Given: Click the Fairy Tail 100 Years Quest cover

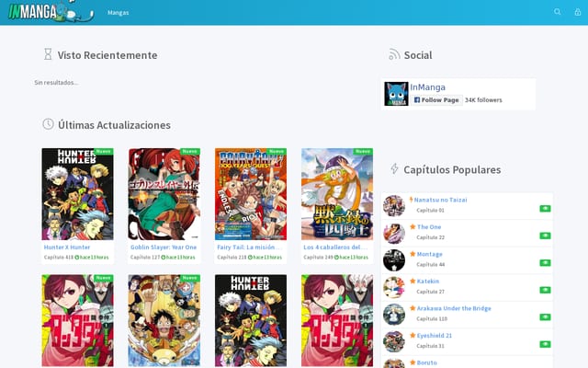Looking at the screenshot, I should point(251,194).
